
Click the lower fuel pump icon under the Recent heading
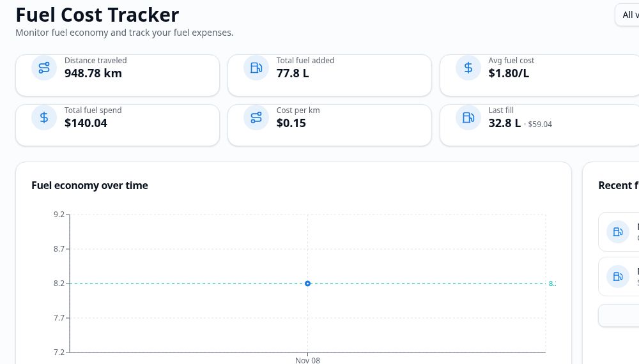[x=618, y=277]
